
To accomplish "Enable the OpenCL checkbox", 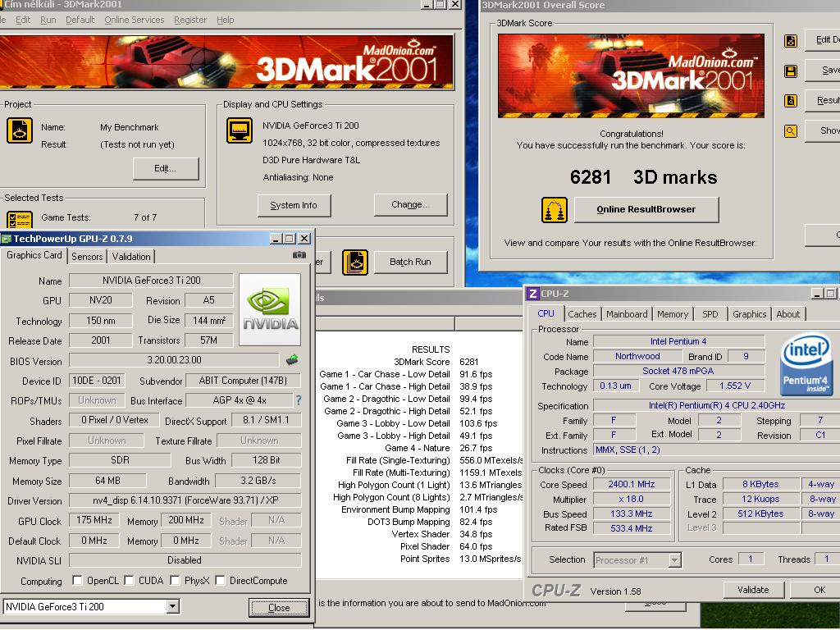I will pos(77,580).
